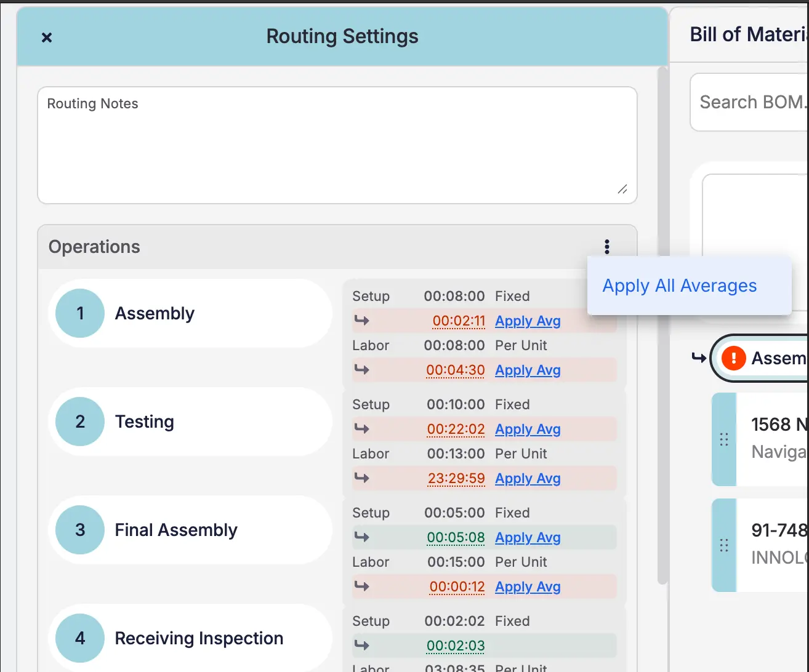Viewport: 809px width, 672px height.
Task: Open the Operations three-dot menu
Action: [x=607, y=247]
